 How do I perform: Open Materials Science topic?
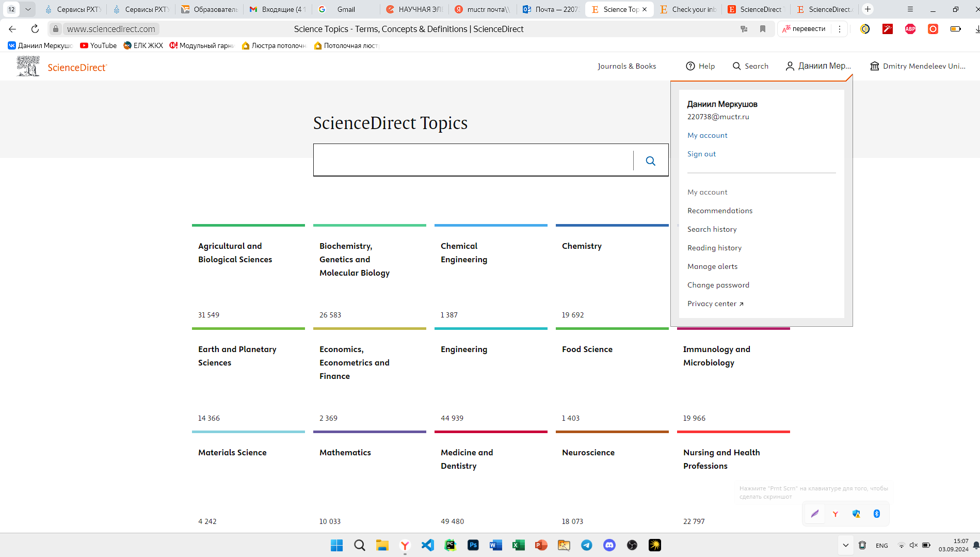tap(248, 480)
